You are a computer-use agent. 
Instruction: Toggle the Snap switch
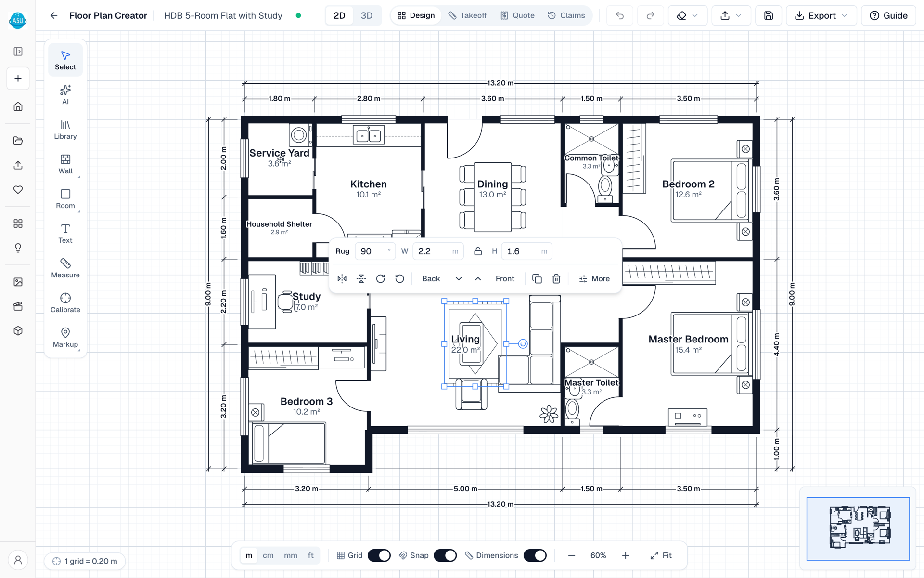click(x=445, y=555)
